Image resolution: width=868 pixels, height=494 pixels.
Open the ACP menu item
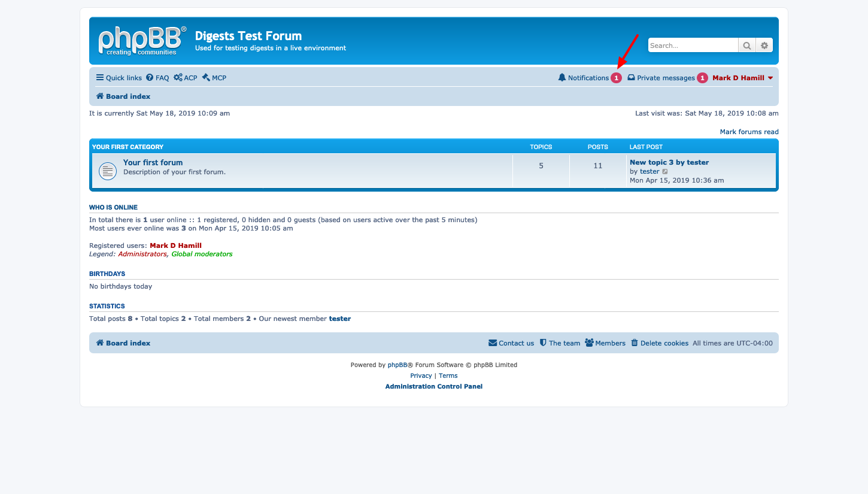[x=186, y=78]
